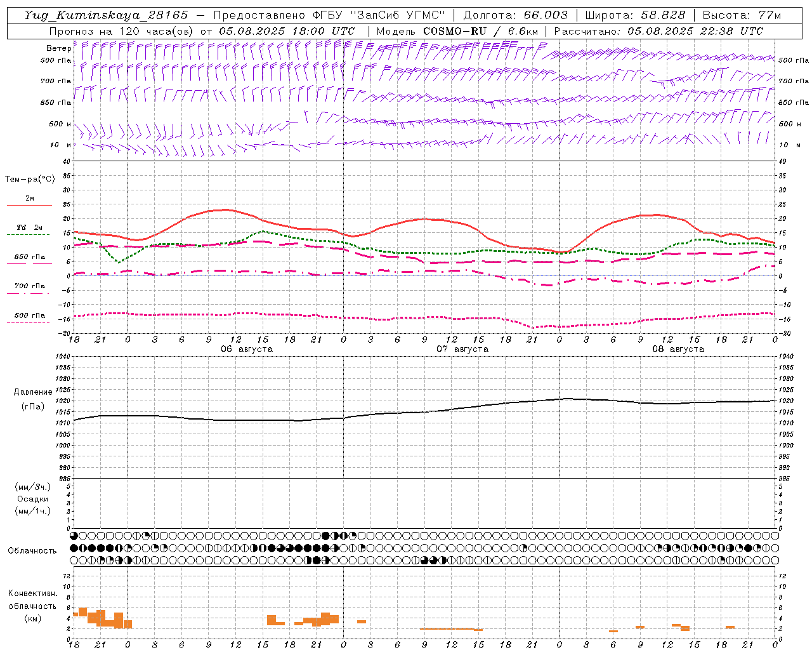Click the Давление pressure chart label

click(33, 392)
